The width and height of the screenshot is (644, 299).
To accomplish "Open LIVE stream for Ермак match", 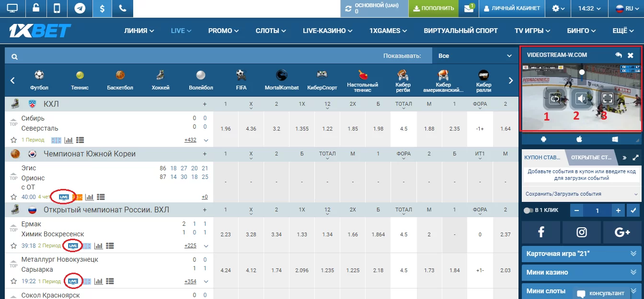I will pyautogui.click(x=73, y=246).
